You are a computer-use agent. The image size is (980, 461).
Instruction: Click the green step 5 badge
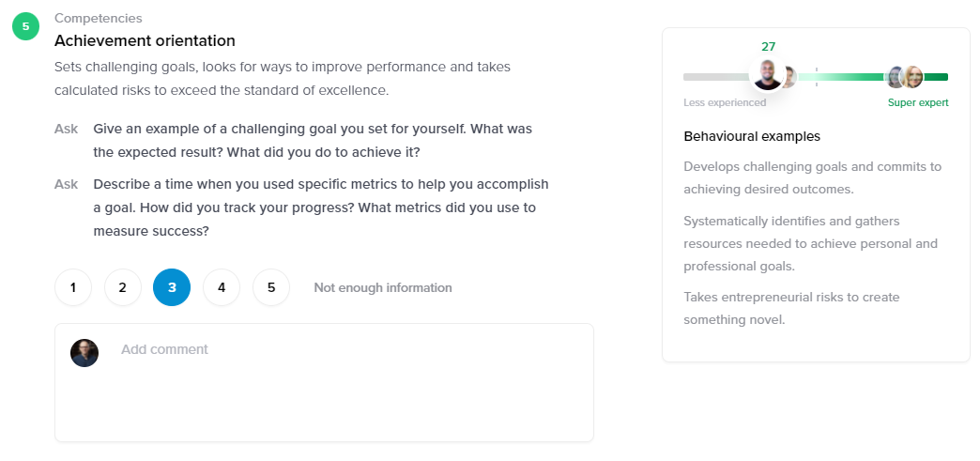[25, 27]
